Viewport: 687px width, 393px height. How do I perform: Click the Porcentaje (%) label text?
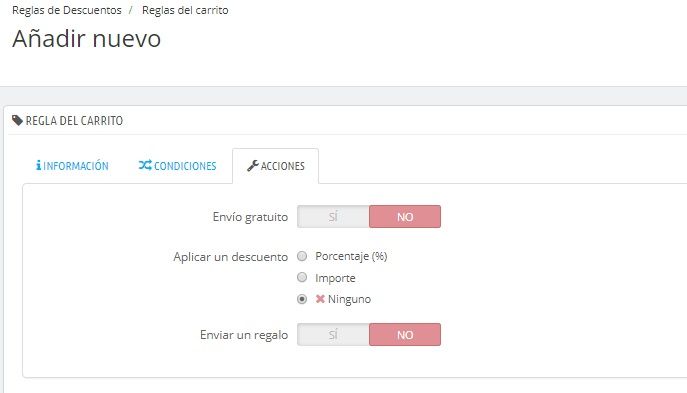point(351,256)
